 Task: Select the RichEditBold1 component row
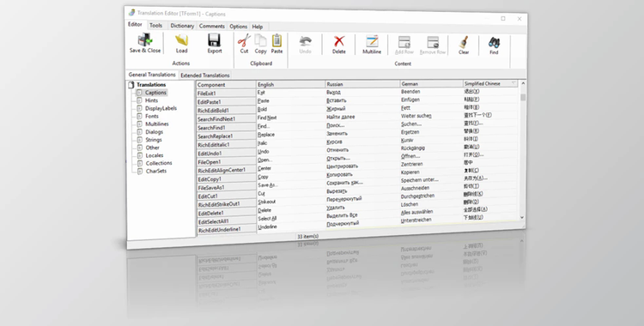[x=226, y=111]
